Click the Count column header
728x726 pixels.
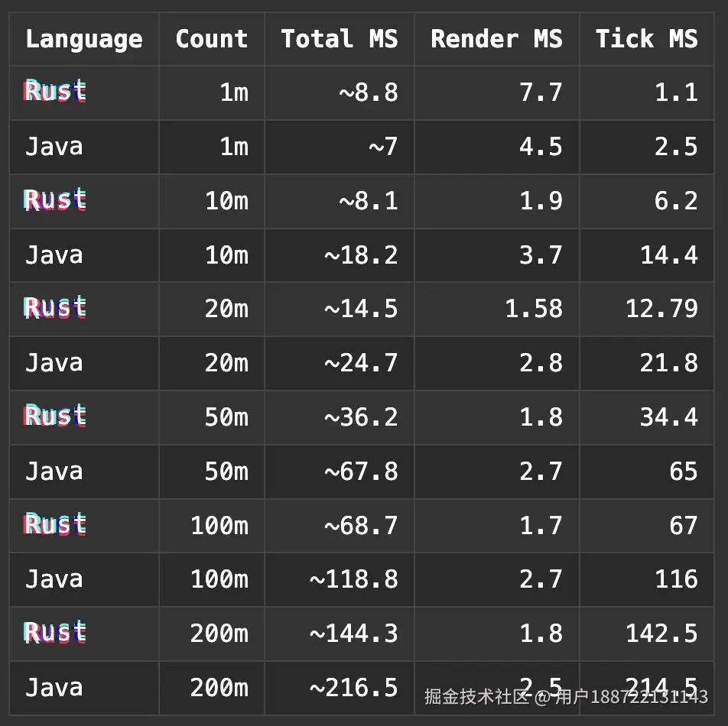pyautogui.click(x=212, y=38)
